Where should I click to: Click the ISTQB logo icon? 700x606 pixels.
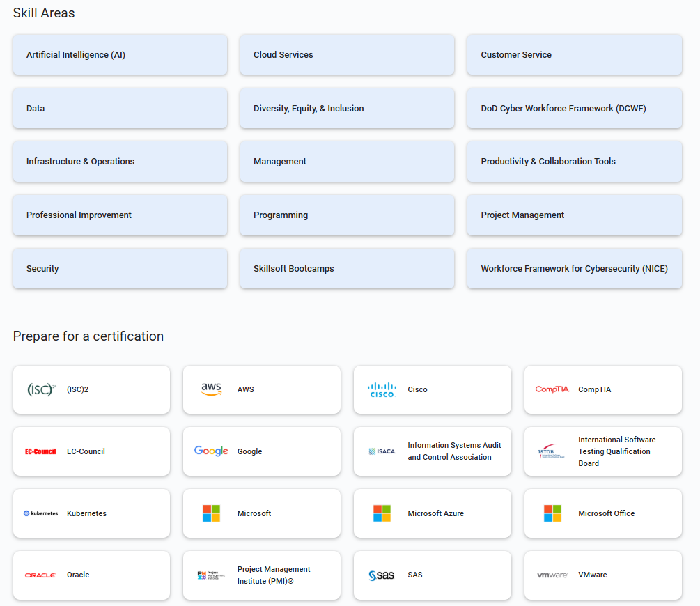552,451
